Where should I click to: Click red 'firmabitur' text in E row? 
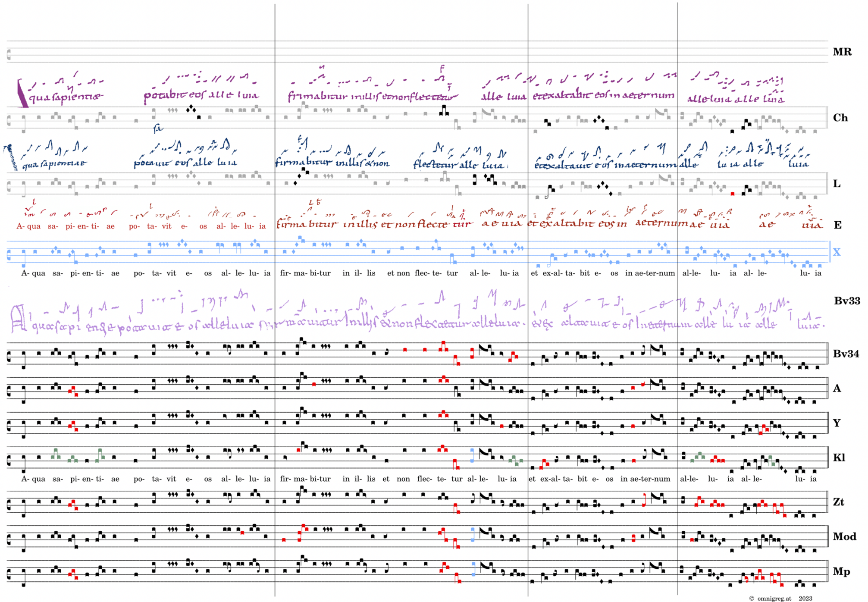pos(307,224)
